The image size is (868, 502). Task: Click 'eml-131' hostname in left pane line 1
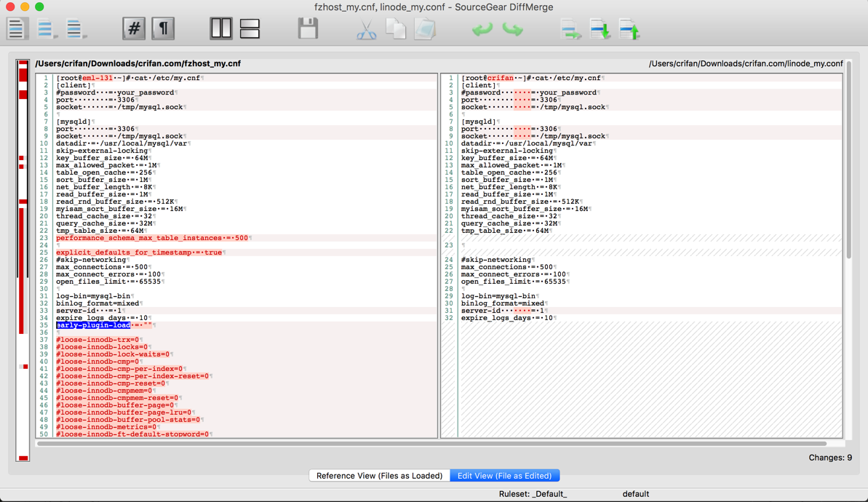(97, 78)
